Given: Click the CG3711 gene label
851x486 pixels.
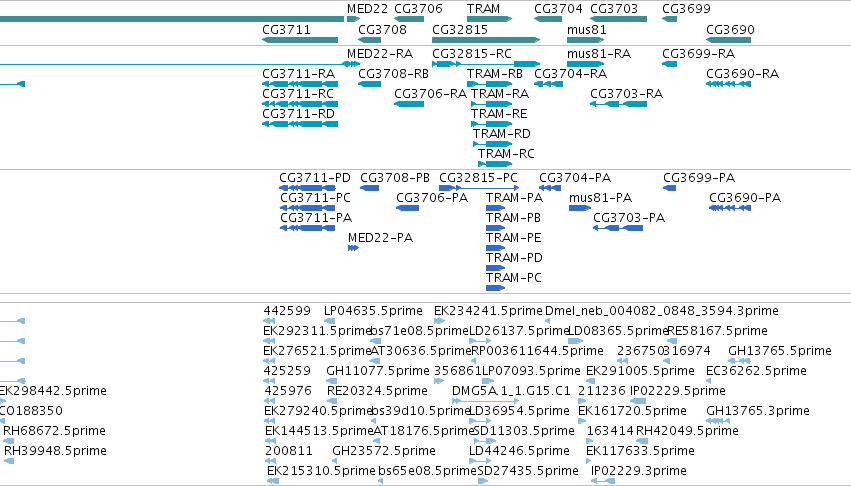Looking at the screenshot, I should coord(286,30).
